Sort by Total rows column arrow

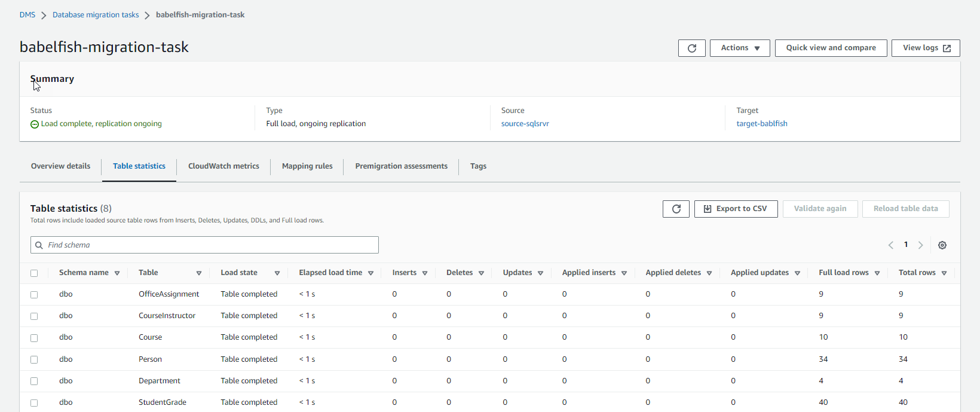944,273
